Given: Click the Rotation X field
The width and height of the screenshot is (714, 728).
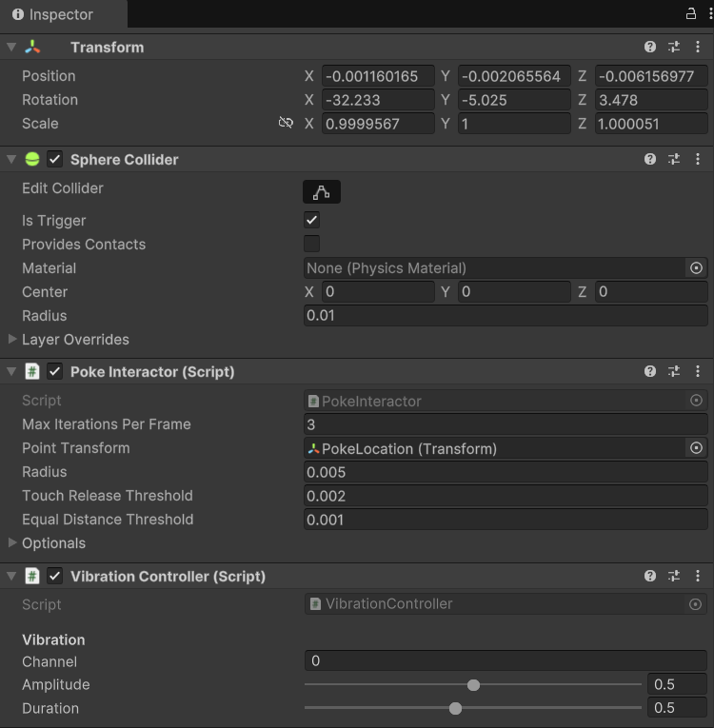Looking at the screenshot, I should click(378, 100).
